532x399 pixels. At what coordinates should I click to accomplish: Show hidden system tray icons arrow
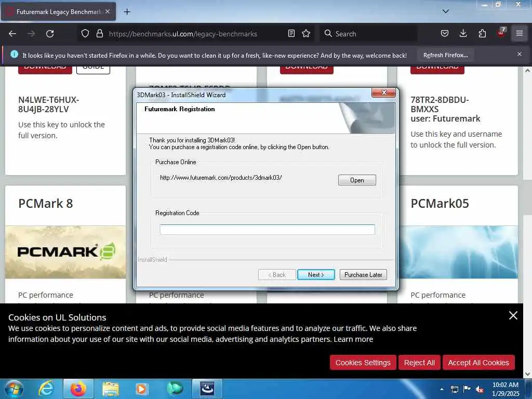(442, 389)
